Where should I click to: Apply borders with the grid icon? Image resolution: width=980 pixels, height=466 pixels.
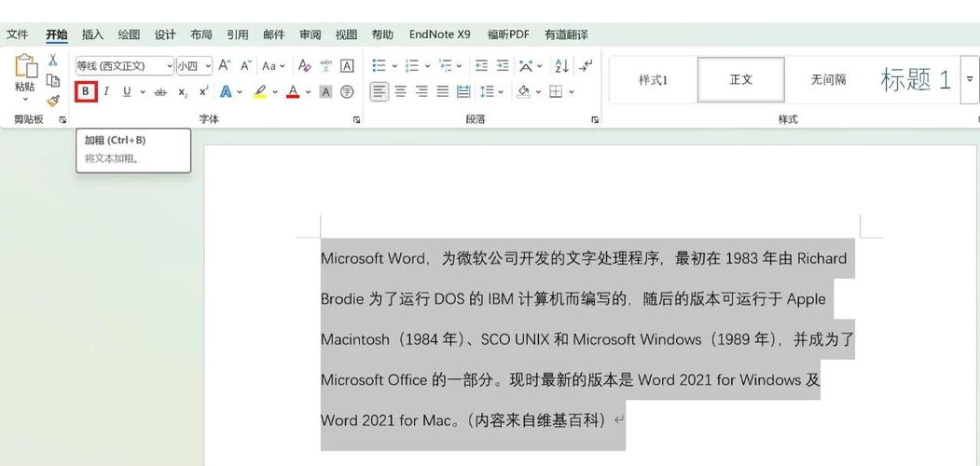pos(556,92)
